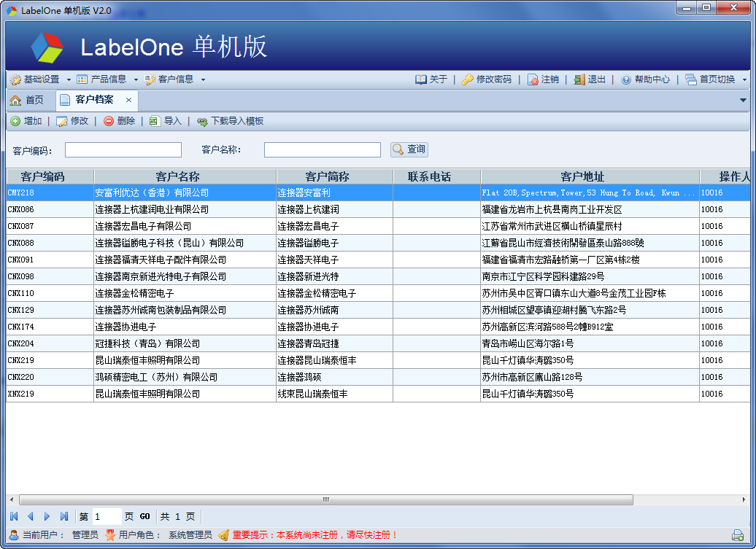Expand the 客户信息 dropdown arrow
Screen dimensions: 756x549
click(x=203, y=80)
